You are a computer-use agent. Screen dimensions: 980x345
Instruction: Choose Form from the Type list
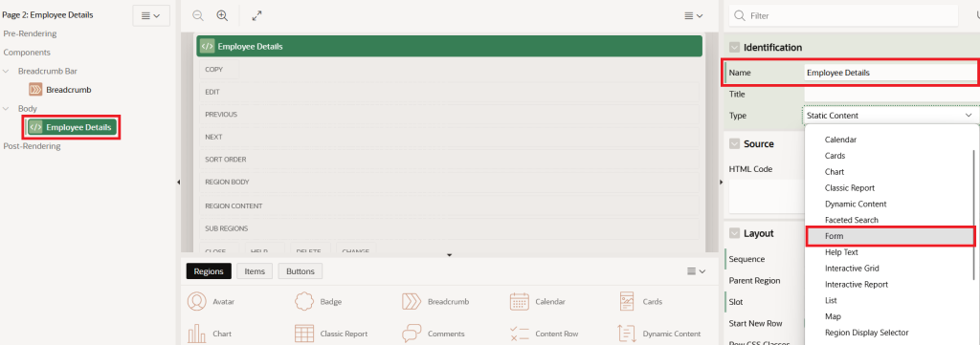[x=890, y=236]
